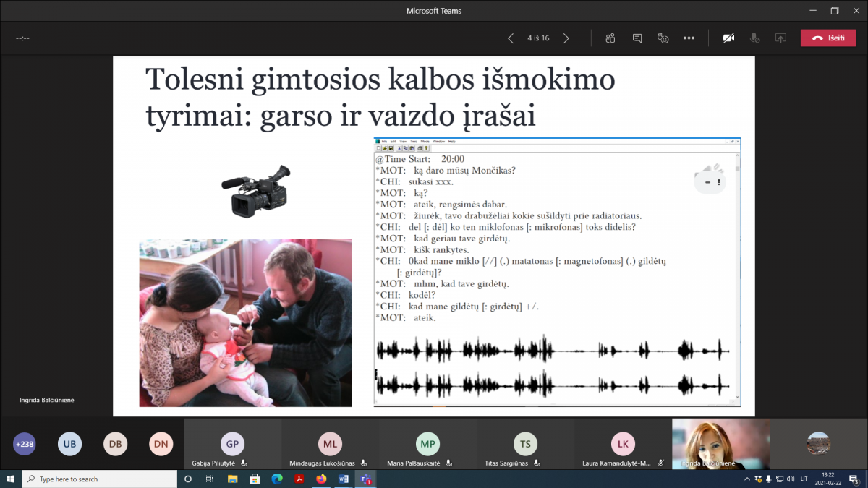Leave the meeting with Išeiti button
868x488 pixels.
(x=827, y=38)
